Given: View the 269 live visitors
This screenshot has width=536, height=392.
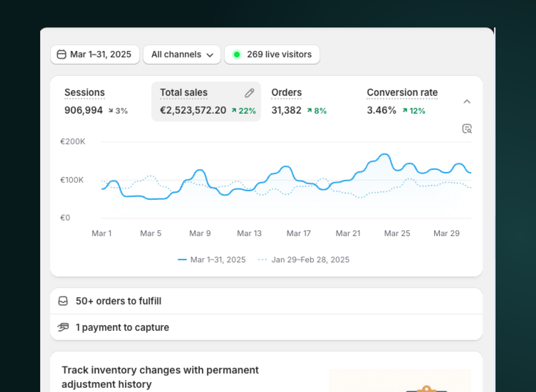Looking at the screenshot, I should click(272, 54).
